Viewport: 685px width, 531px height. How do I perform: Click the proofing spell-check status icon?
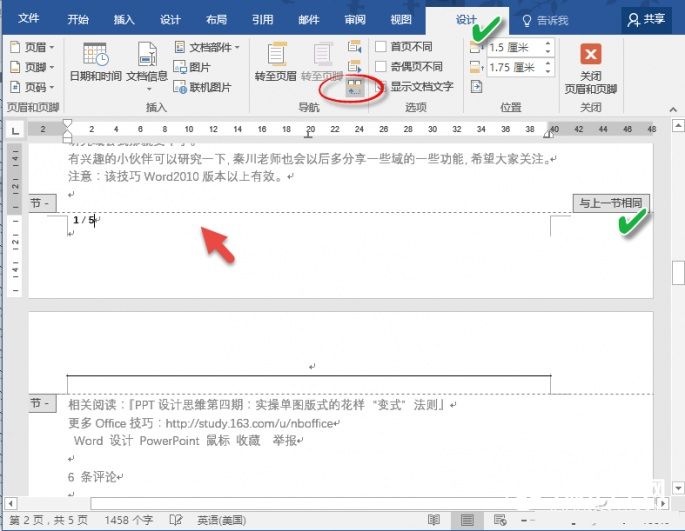coord(176,520)
